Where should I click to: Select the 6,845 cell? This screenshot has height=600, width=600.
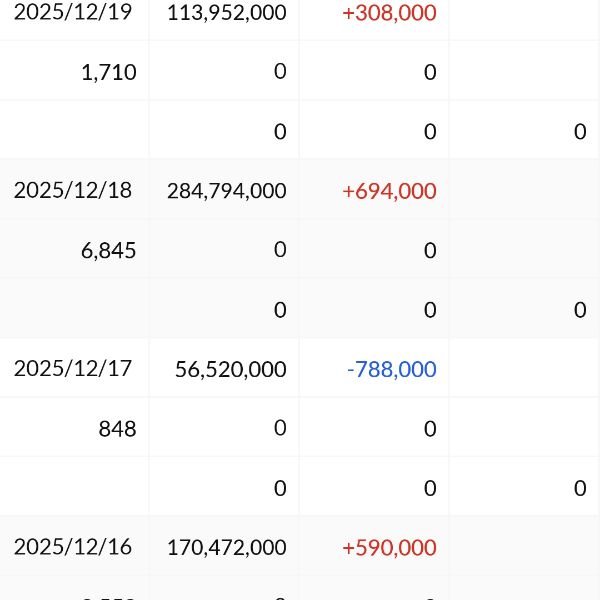108,250
